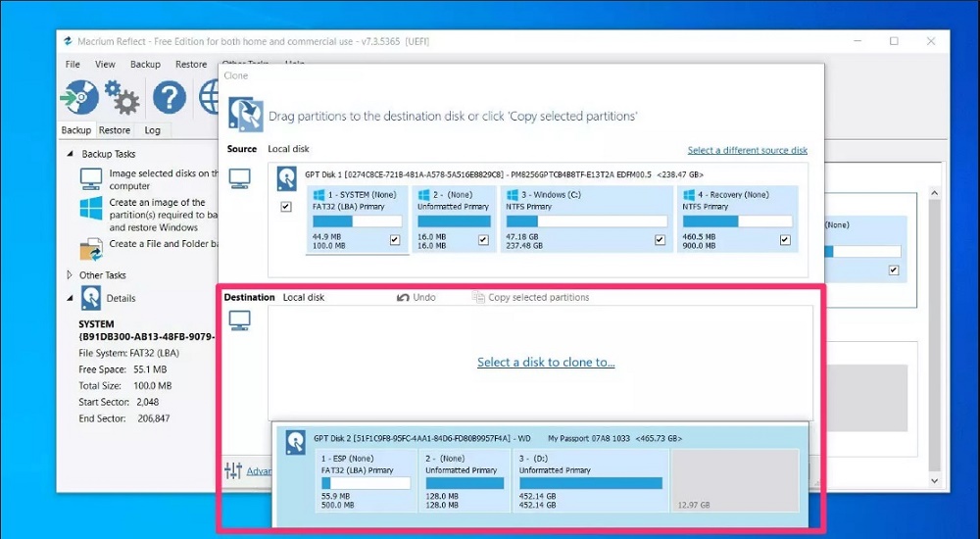Select the 2 - (None) partition on Disk 2
The width and height of the screenshot is (980, 539).
[465, 481]
